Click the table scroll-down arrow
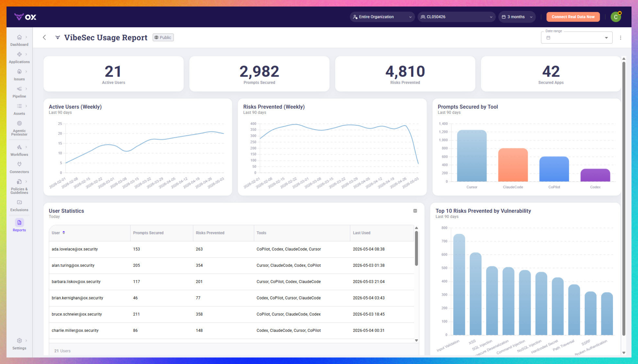This screenshot has width=638, height=364. point(416,340)
